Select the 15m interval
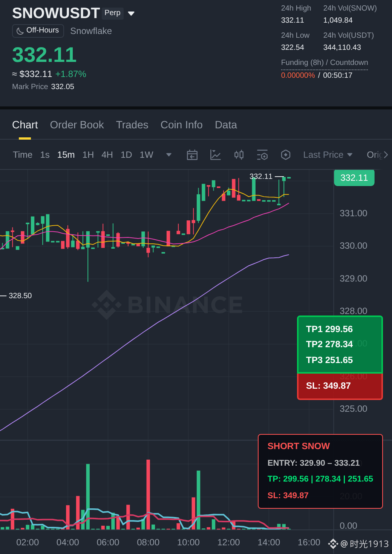The height and width of the screenshot is (554, 392). point(66,155)
